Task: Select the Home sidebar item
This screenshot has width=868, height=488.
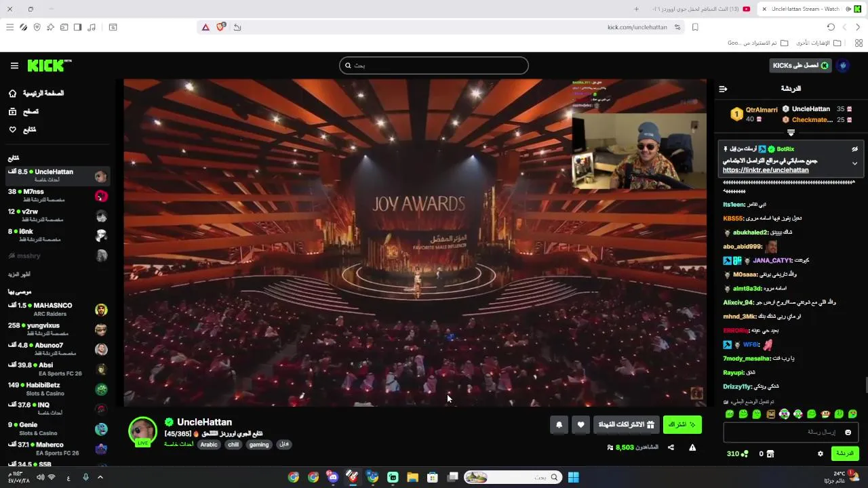Action: coord(38,93)
